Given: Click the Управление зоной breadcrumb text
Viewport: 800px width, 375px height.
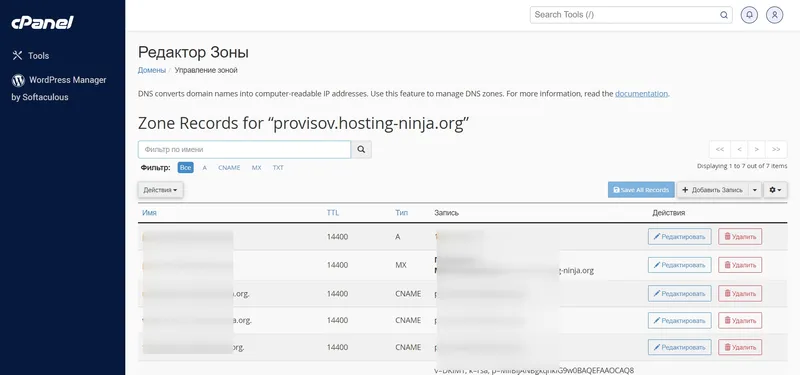Looking at the screenshot, I should (x=206, y=70).
